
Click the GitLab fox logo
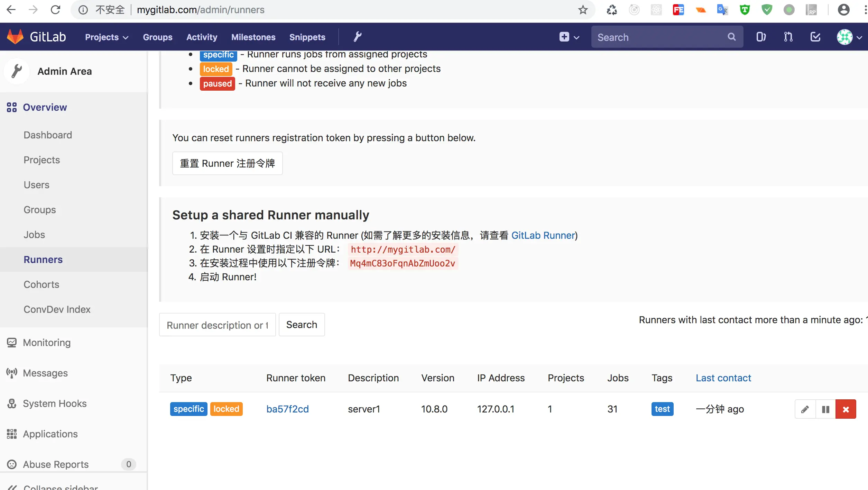coord(15,37)
